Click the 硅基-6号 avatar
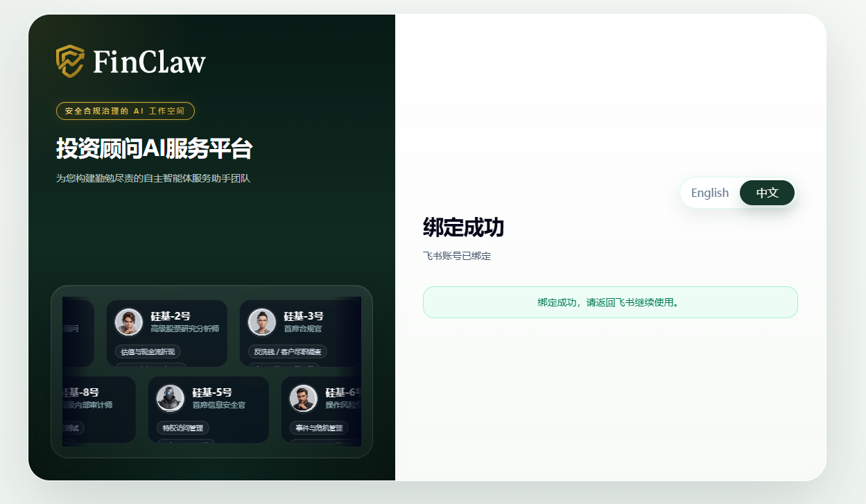Viewport: 866px width, 504px height. [x=304, y=399]
